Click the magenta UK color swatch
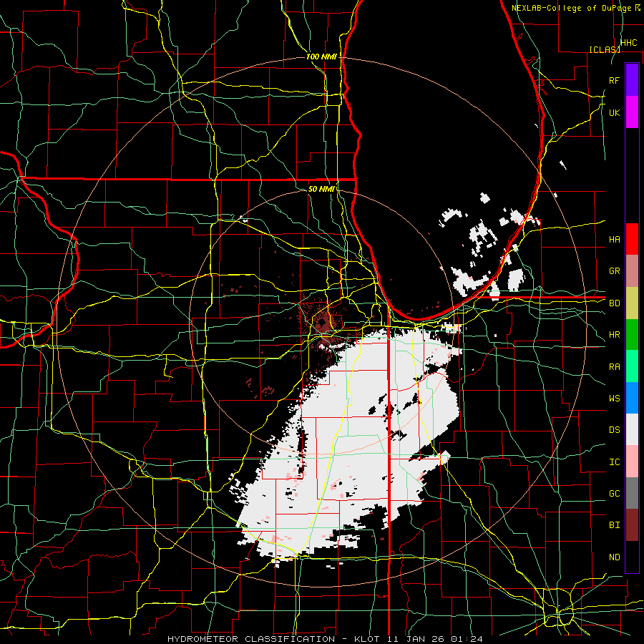 pyautogui.click(x=632, y=112)
